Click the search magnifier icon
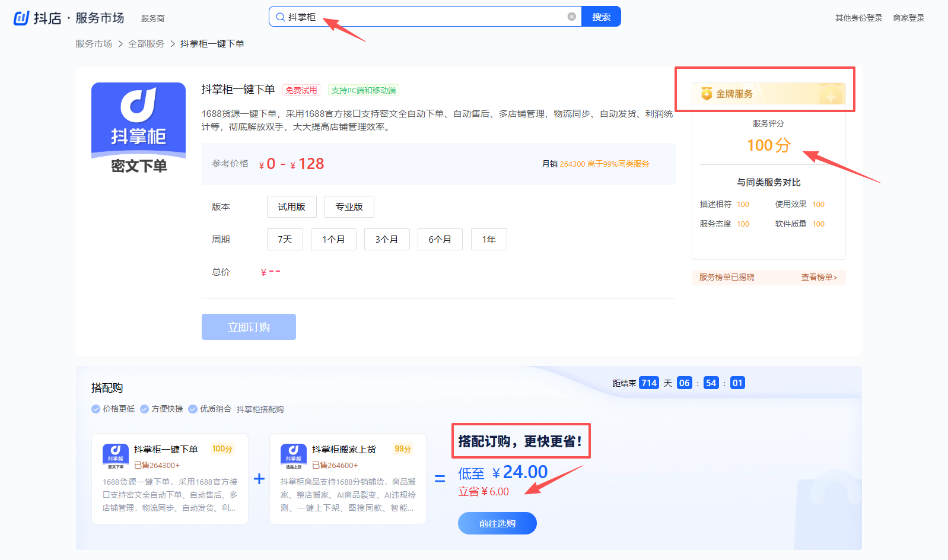Viewport: 948px width, 560px height. point(280,17)
